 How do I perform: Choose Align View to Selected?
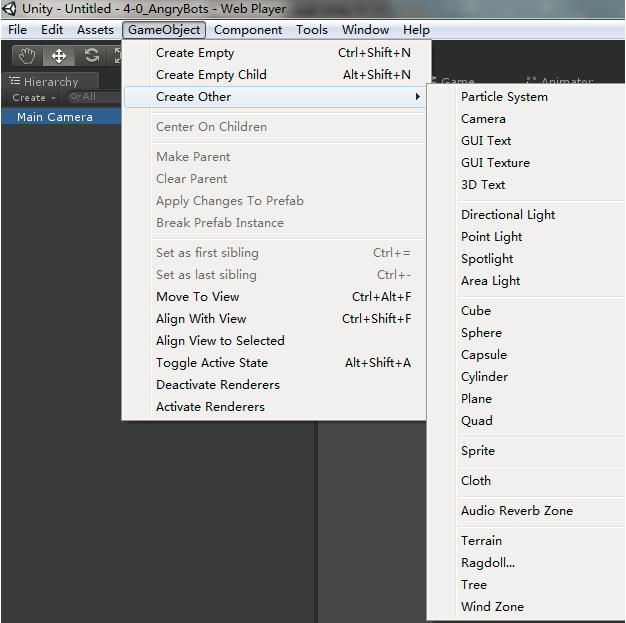[x=275, y=341]
